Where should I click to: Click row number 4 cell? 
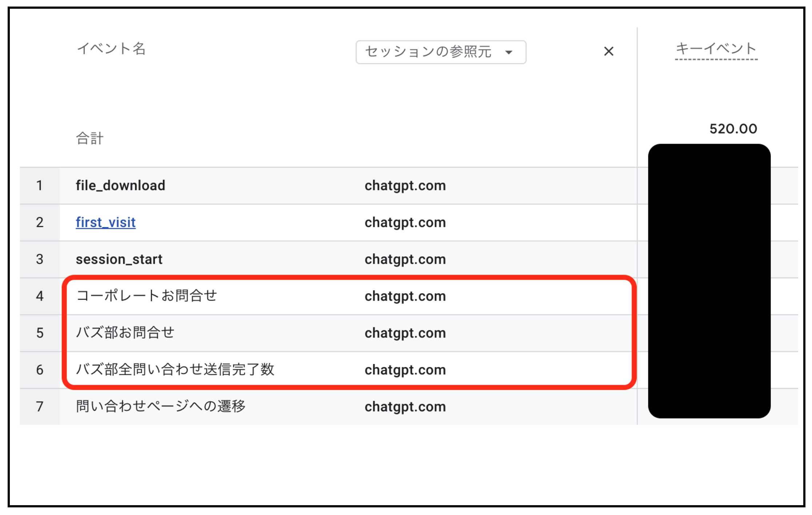point(39,296)
